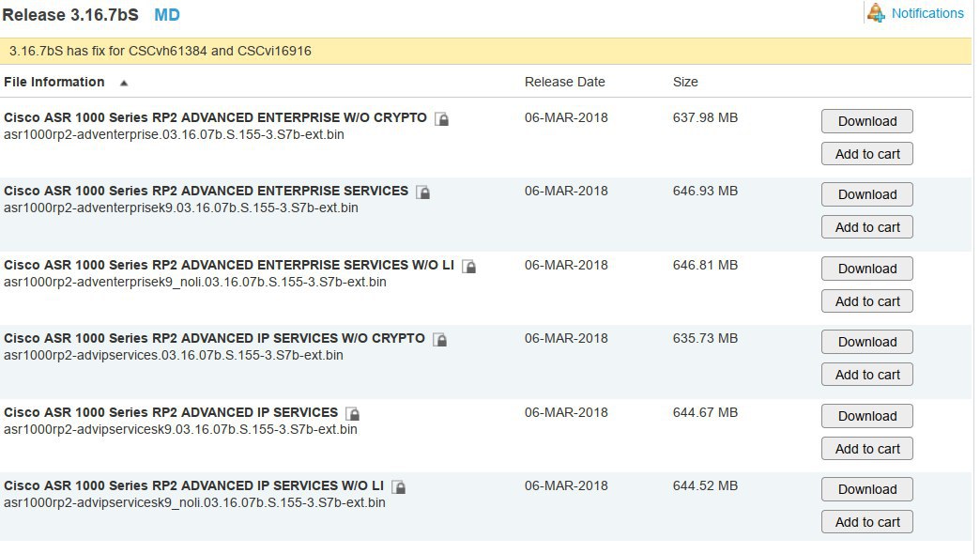Image resolution: width=980 pixels, height=554 pixels.
Task: Click the File Information column header
Action: [x=54, y=82]
